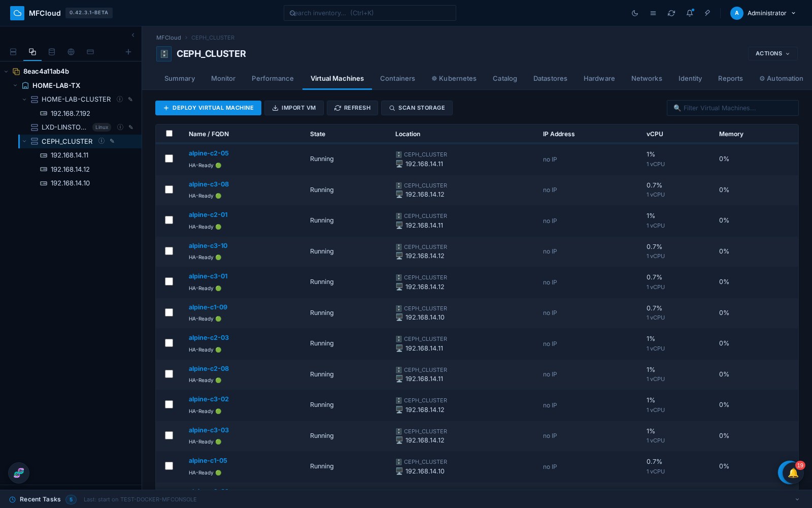Open floating notification bell with 19 badge
The height and width of the screenshot is (508, 812).
(x=793, y=473)
